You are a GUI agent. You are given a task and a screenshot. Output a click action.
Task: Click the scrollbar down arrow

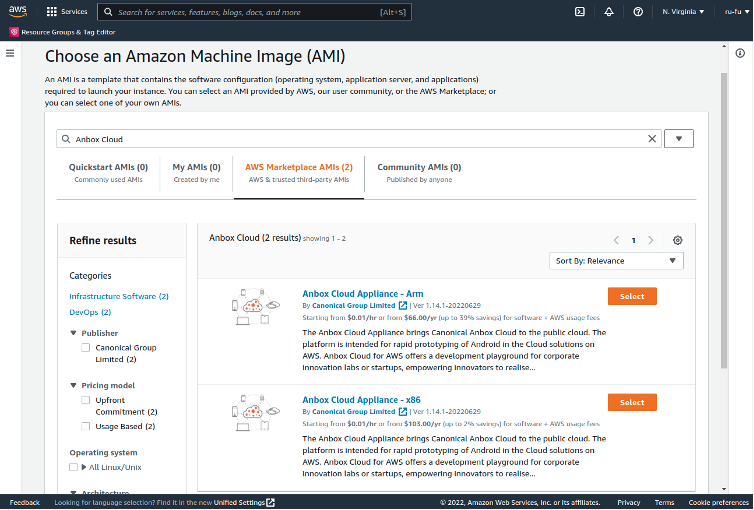[724, 488]
